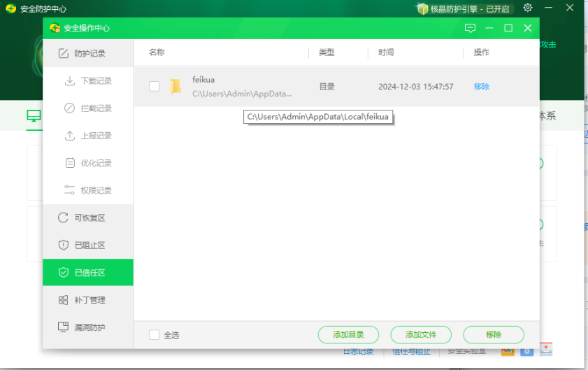Open 优化记录 optimization records icon
Screen dimensions: 588x370
pos(70,163)
